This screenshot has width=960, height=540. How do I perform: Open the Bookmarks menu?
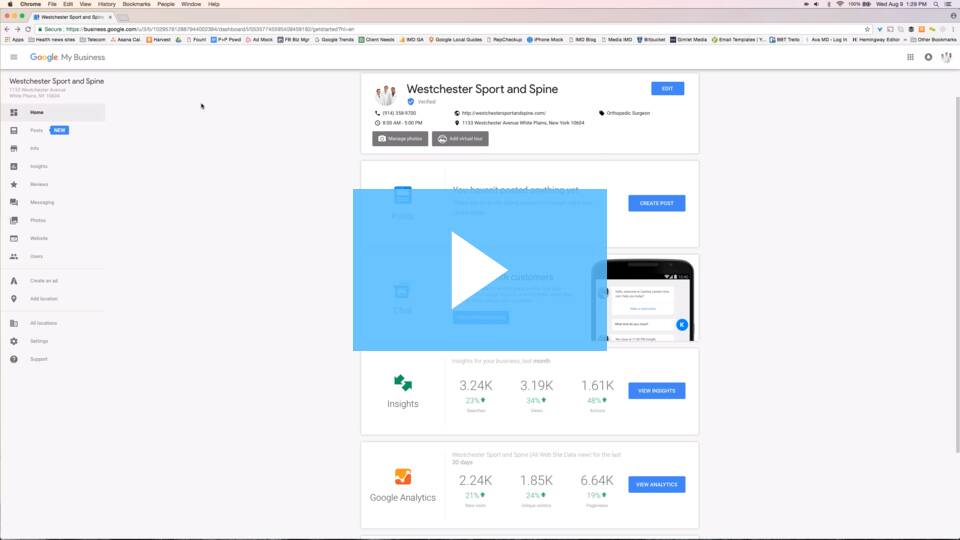click(x=136, y=4)
